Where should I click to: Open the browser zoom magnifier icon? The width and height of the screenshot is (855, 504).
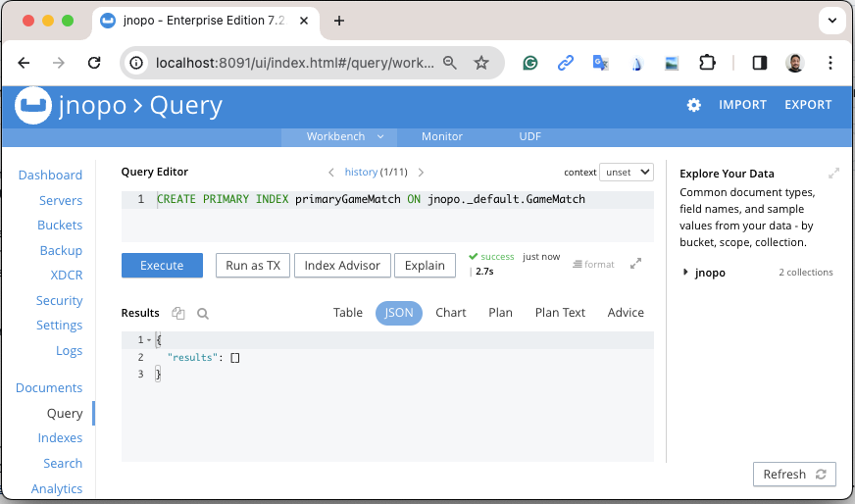pyautogui.click(x=450, y=63)
